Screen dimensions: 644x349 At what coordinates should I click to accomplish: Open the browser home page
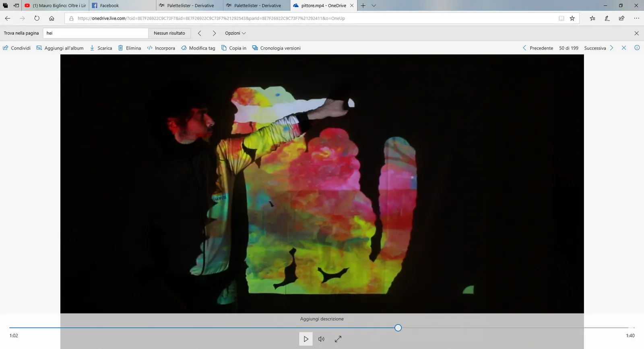click(x=52, y=18)
